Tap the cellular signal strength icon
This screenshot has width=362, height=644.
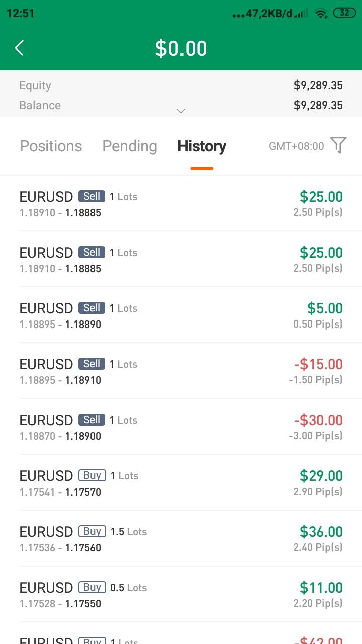[x=301, y=14]
